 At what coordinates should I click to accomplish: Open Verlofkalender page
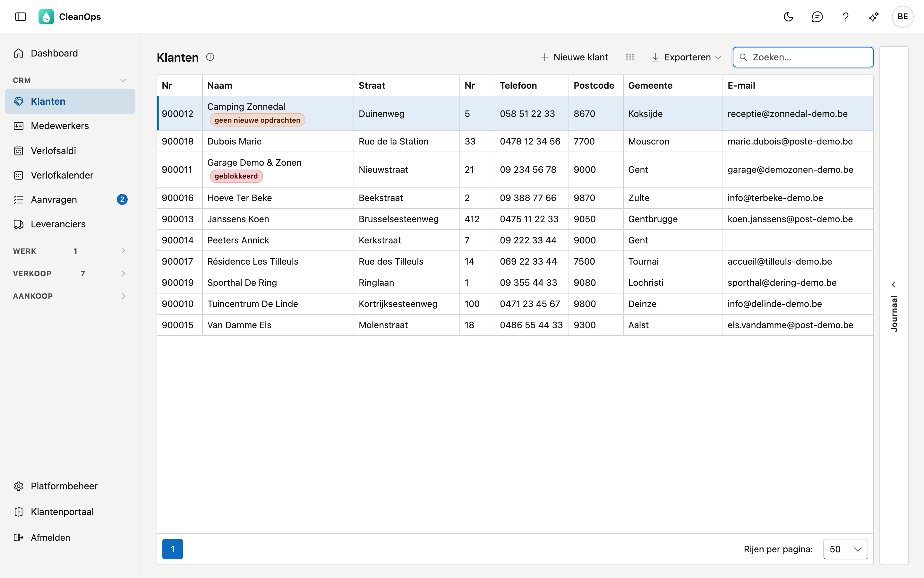(70, 175)
